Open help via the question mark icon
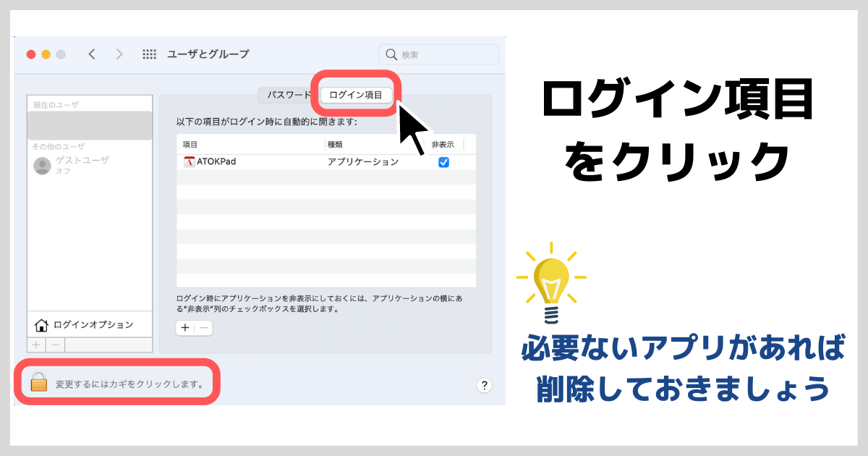 click(x=482, y=387)
